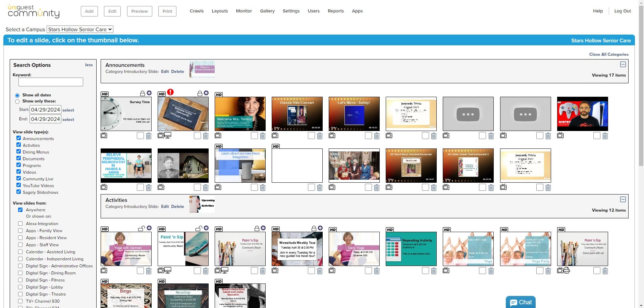The width and height of the screenshot is (644, 308).
Task: Open the Settings menu
Action: coord(291,11)
